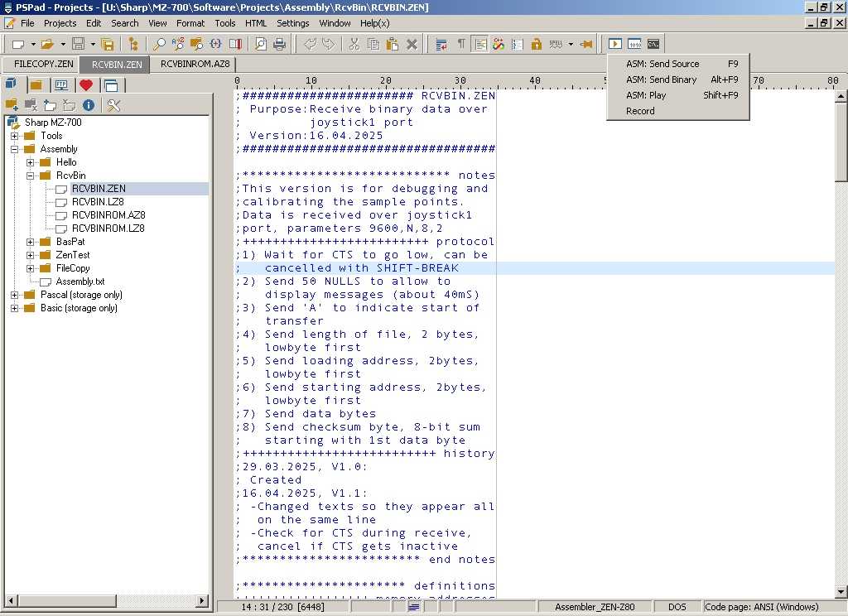Expand the BasPat folder node
The height and width of the screenshot is (616, 848).
tap(31, 242)
